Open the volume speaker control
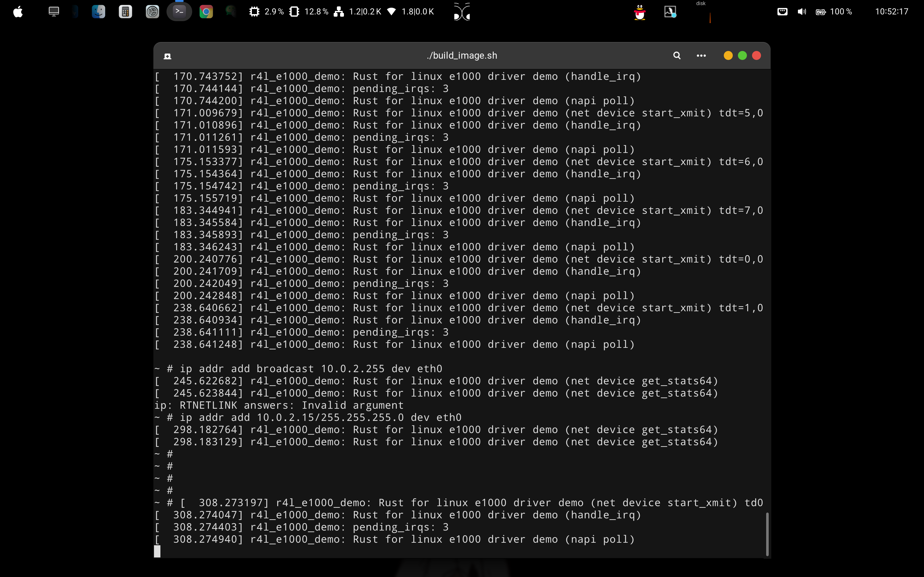 coord(801,12)
